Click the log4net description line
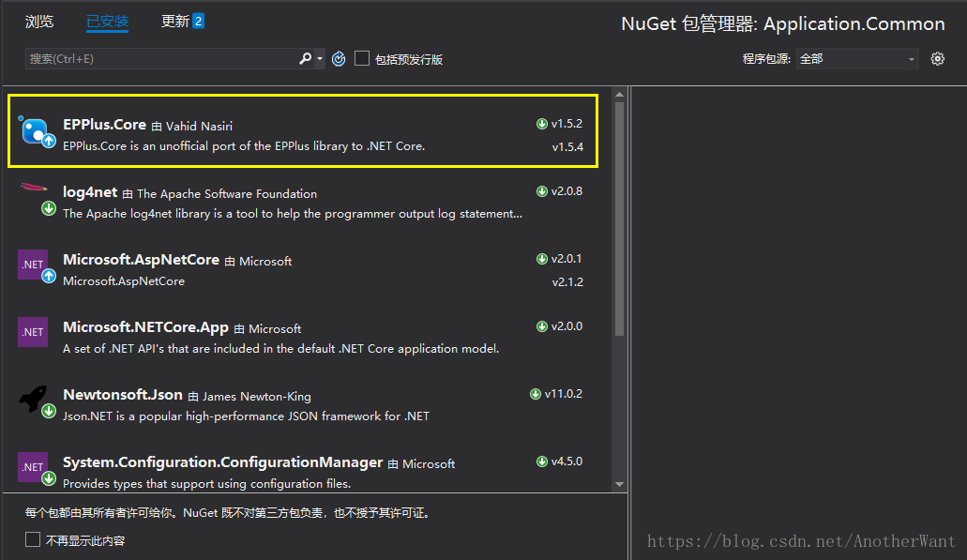 293,213
